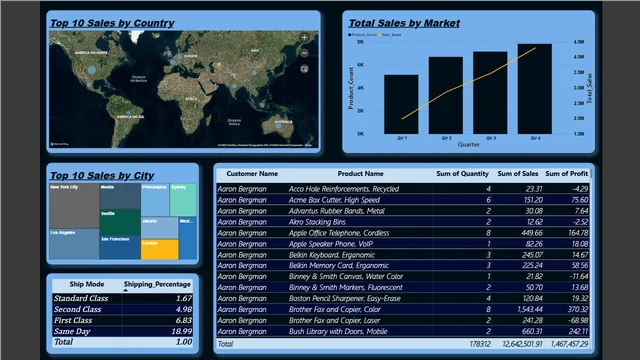Select the Qtr 1 bar in chart
Screen dimensions: 640x360
pos(401,104)
